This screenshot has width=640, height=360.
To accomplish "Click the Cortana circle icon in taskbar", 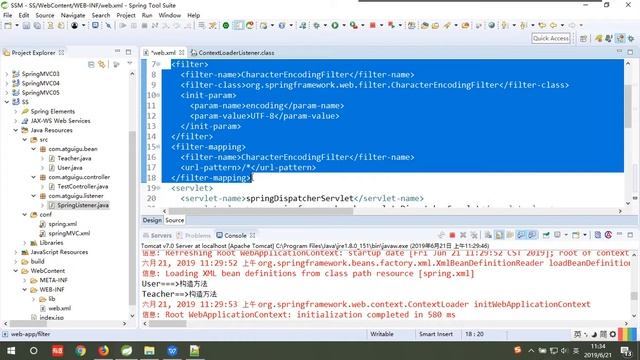I will (x=33, y=351).
